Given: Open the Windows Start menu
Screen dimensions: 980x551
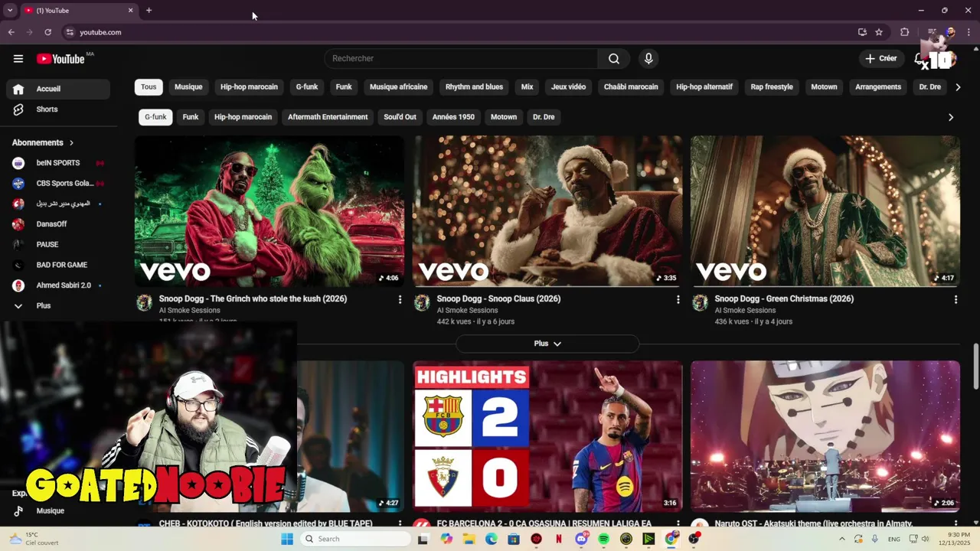Looking at the screenshot, I should tap(287, 539).
